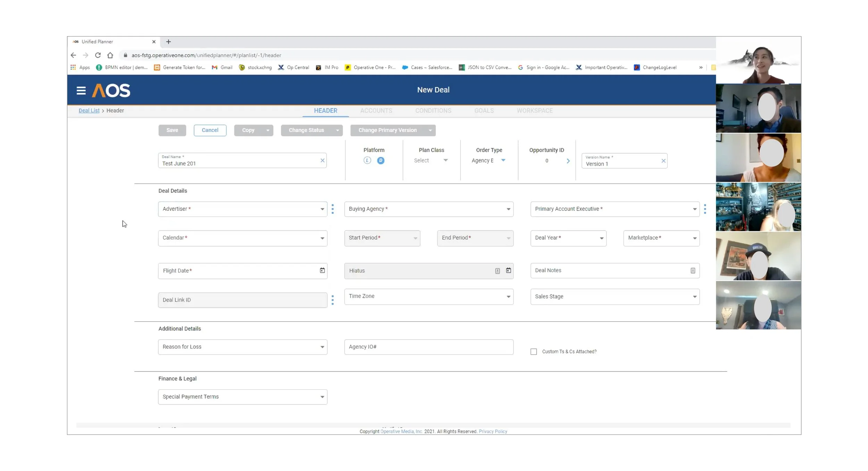Clear the Deal Name field
868x471 pixels.
322,160
